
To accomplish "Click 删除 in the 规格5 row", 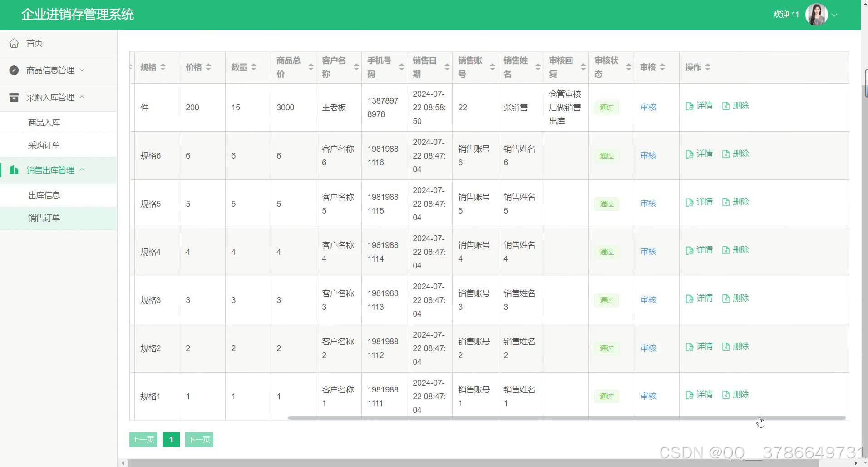I will pyautogui.click(x=735, y=202).
